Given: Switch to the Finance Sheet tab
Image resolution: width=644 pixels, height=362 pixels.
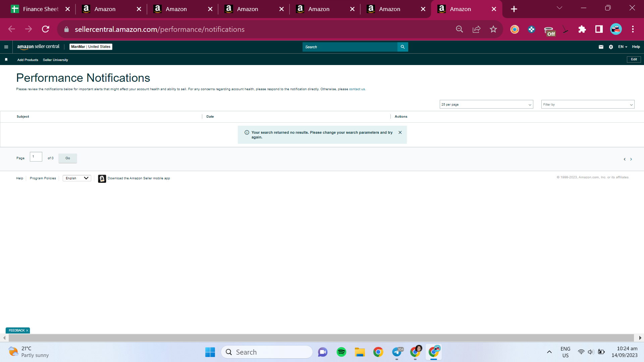Looking at the screenshot, I should (41, 9).
